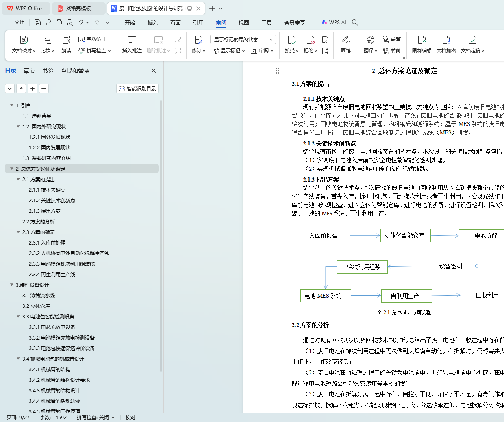Open 拼写检查 status bar dropdown
Screen dimensions: 504x422
tap(96, 418)
